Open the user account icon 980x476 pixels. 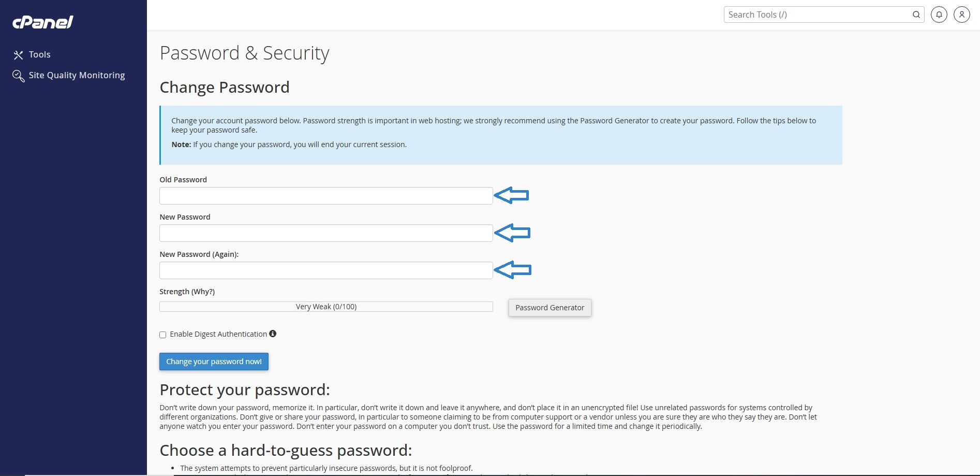click(x=961, y=15)
